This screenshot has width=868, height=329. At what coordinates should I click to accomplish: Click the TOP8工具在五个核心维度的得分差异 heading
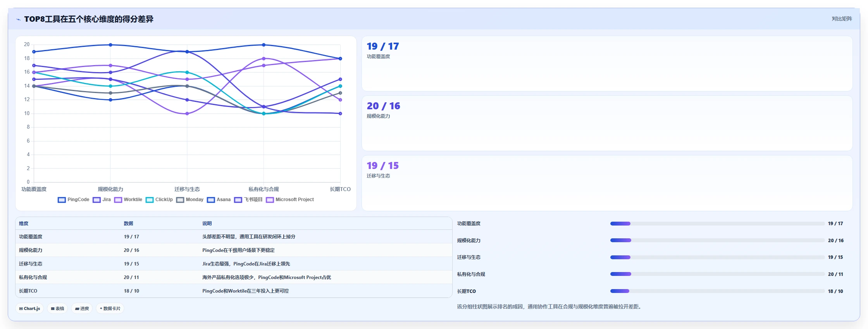89,19
